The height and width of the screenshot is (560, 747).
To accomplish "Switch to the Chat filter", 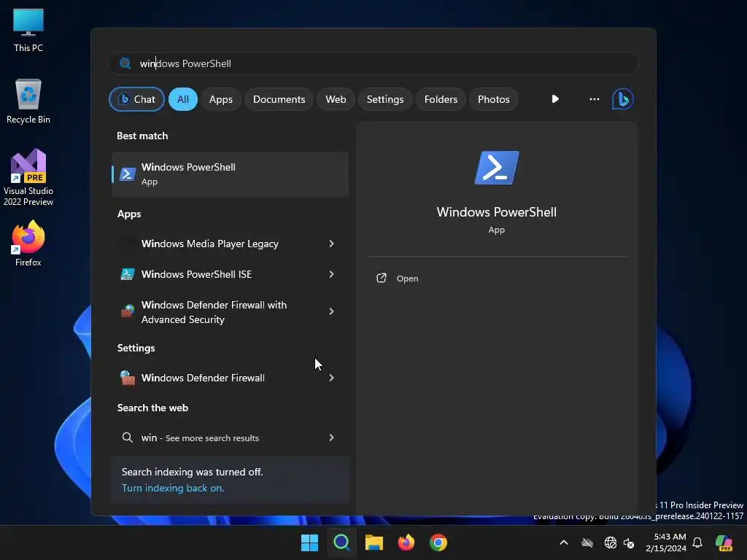I will 136,99.
